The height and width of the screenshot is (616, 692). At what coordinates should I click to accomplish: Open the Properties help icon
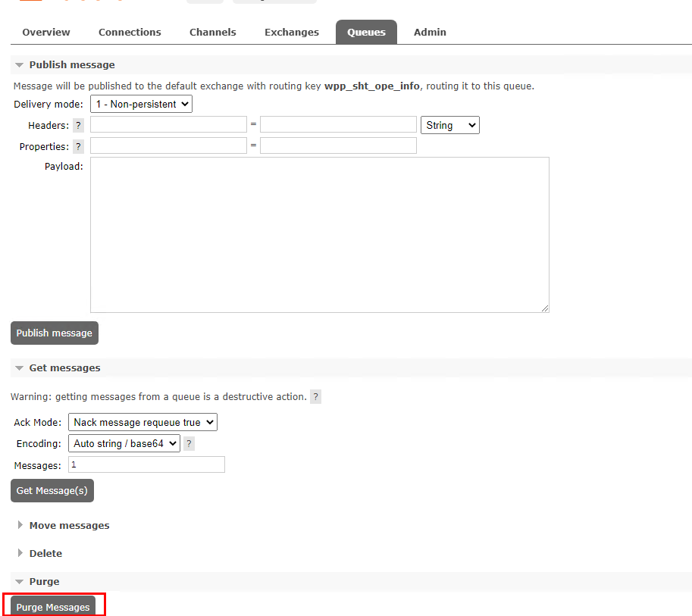(x=78, y=146)
